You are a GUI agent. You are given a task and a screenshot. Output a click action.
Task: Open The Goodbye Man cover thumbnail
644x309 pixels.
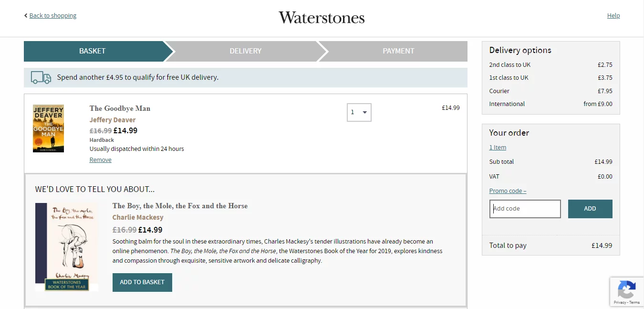click(48, 128)
